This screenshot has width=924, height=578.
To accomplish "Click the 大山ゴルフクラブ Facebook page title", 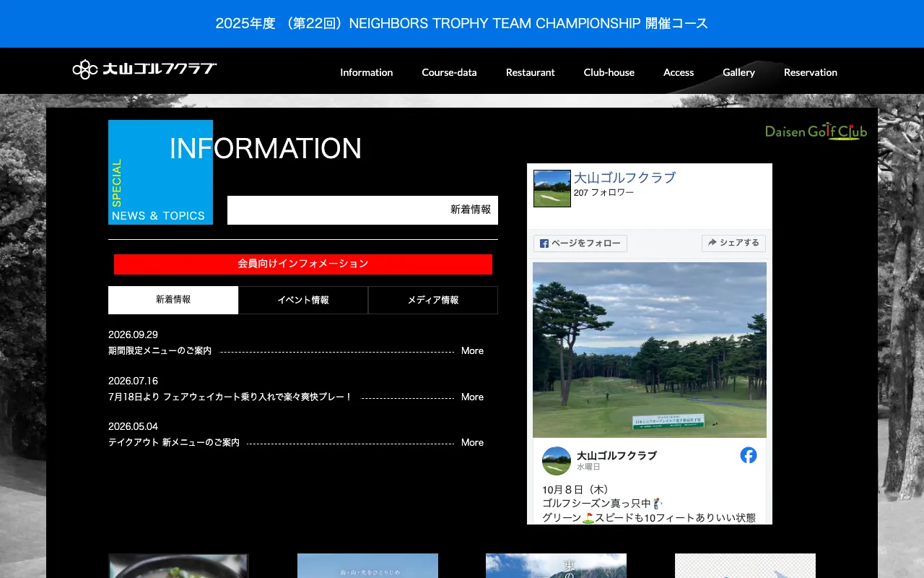I will pos(625,178).
